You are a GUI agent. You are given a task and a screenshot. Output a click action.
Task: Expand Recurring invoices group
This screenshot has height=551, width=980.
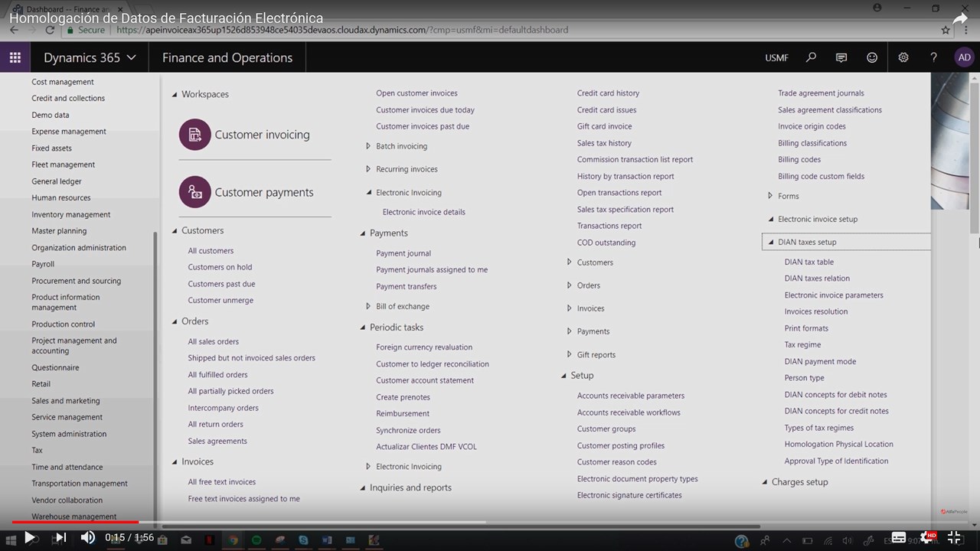pyautogui.click(x=368, y=169)
